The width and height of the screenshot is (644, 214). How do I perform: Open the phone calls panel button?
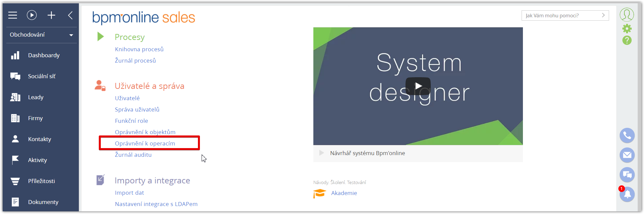point(627,135)
